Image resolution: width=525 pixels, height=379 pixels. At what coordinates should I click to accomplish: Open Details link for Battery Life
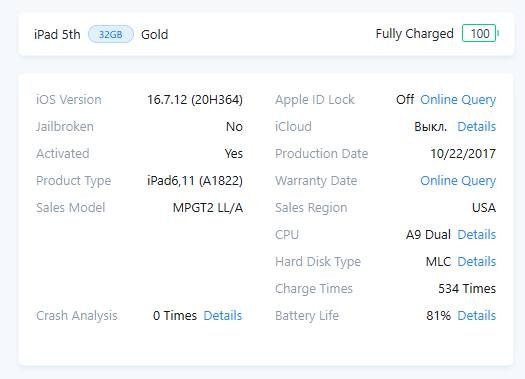[476, 316]
